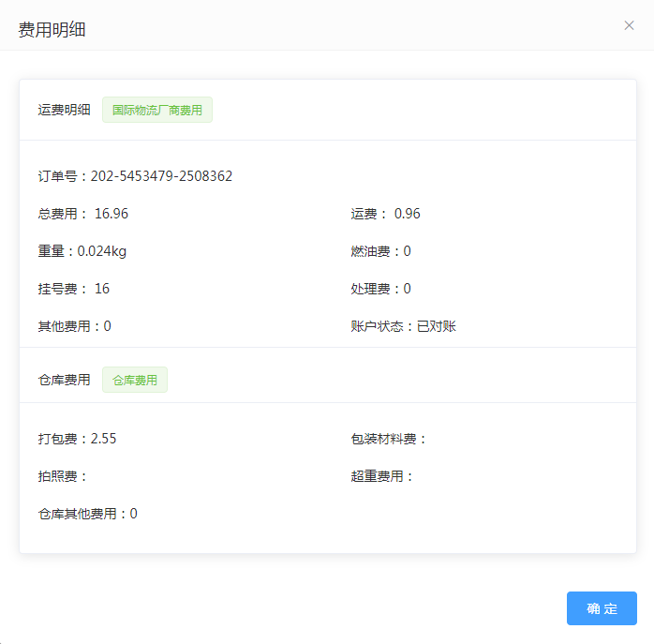
Task: Click the 包装材料费 label
Action: (x=388, y=439)
